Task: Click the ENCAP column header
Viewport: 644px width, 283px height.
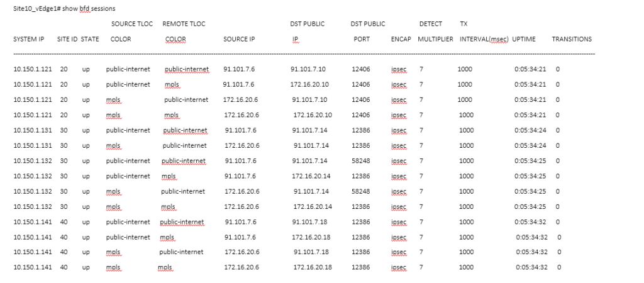Action: pyautogui.click(x=401, y=39)
